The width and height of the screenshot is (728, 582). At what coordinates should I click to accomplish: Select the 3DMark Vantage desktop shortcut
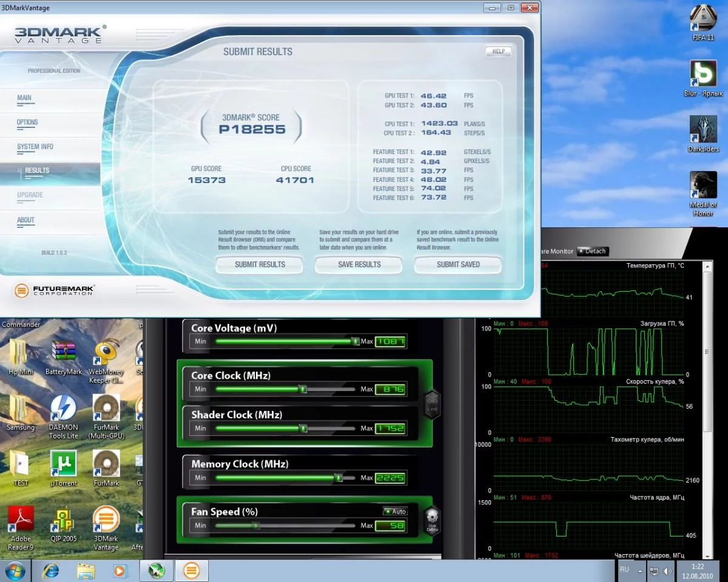106,529
